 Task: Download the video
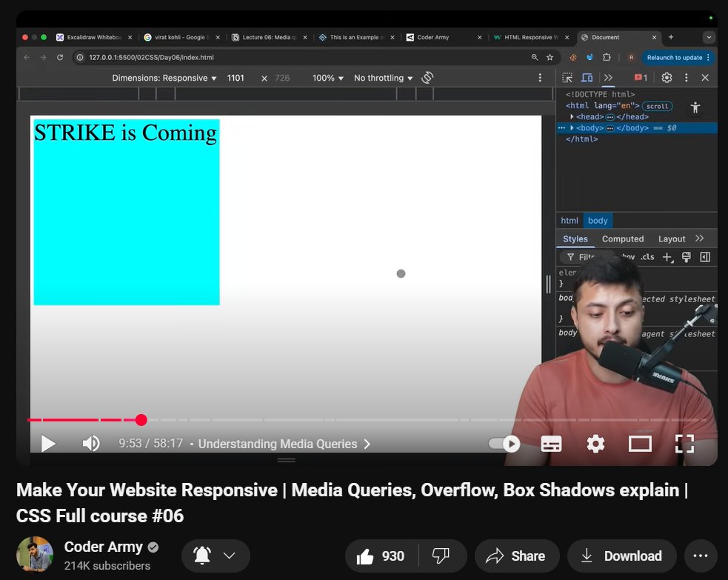[621, 556]
